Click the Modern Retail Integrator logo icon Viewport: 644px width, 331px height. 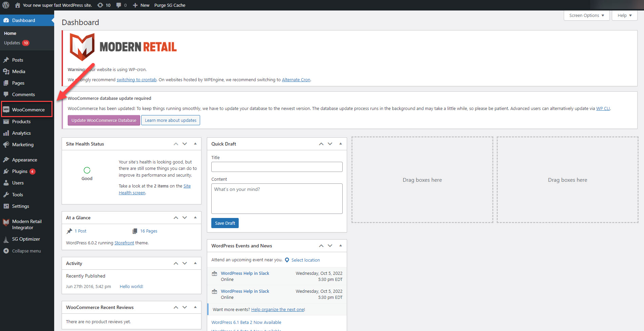pos(6,222)
